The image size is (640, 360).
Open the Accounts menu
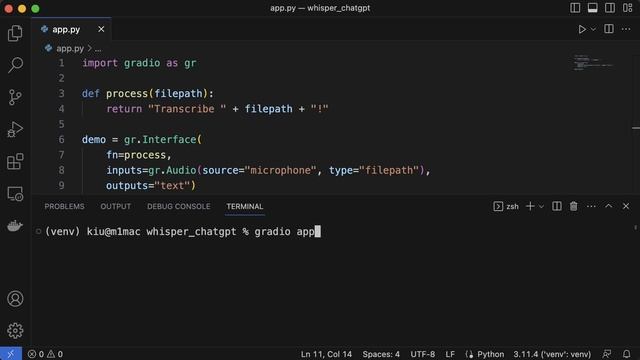tap(15, 299)
